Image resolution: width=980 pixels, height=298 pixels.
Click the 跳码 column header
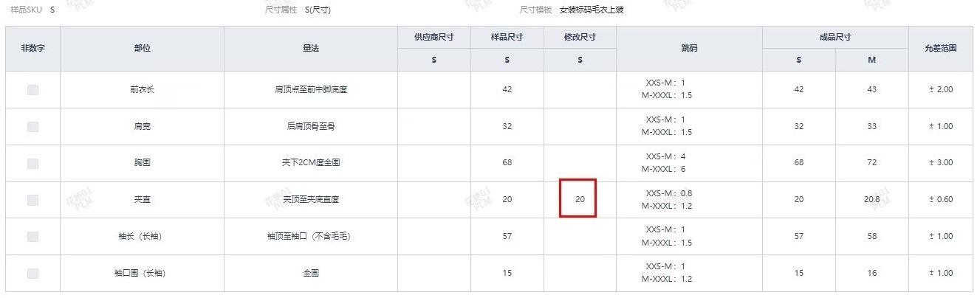click(x=689, y=49)
